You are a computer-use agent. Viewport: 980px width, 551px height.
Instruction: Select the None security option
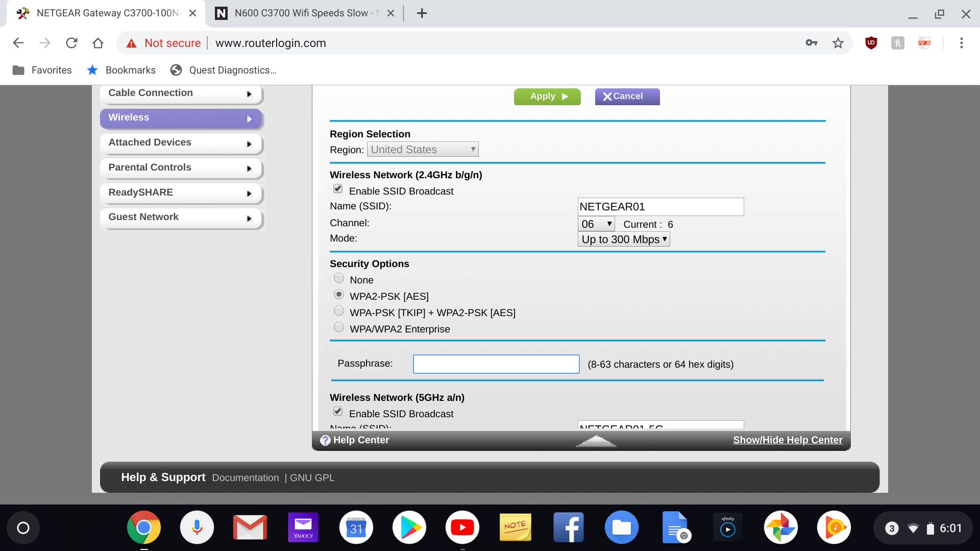(339, 278)
